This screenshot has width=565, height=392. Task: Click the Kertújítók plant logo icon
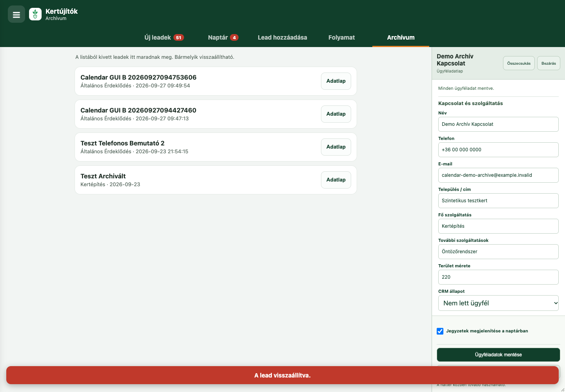pos(35,15)
